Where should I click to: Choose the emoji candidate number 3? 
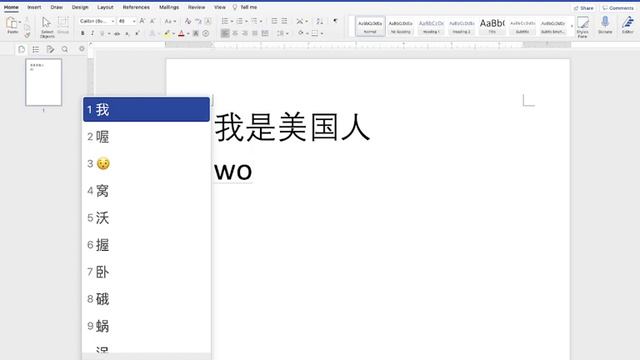[147, 164]
